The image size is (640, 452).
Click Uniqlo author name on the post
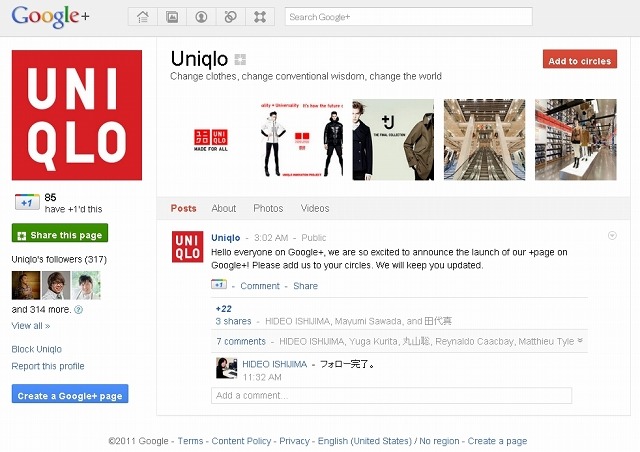[226, 238]
